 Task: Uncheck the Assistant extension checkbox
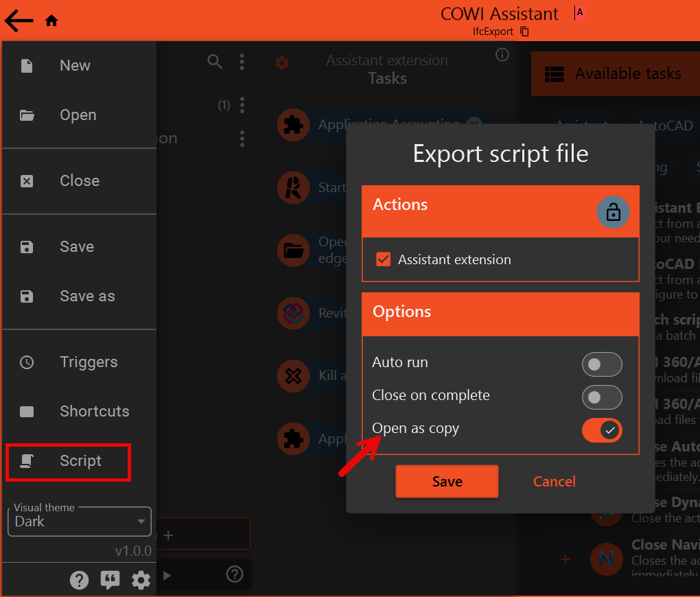383,259
